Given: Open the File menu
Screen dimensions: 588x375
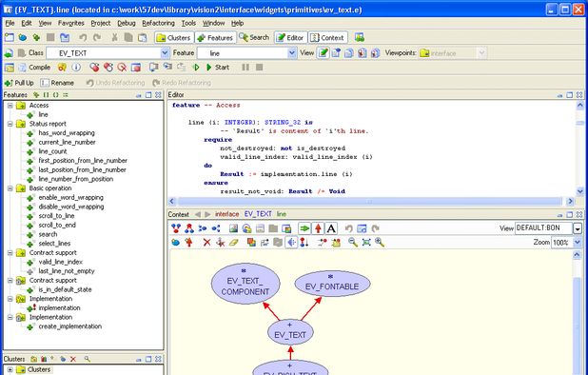Looking at the screenshot, I should pyautogui.click(x=10, y=23).
